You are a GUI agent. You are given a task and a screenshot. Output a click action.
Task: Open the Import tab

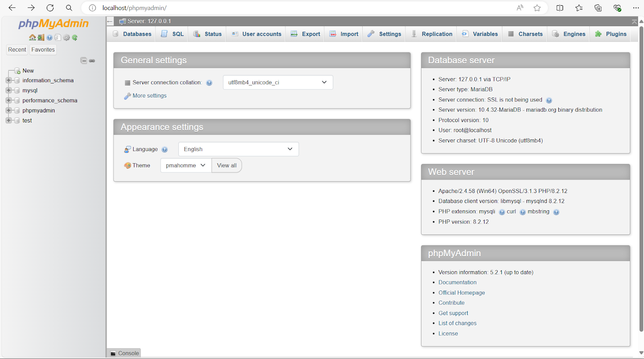click(x=344, y=34)
